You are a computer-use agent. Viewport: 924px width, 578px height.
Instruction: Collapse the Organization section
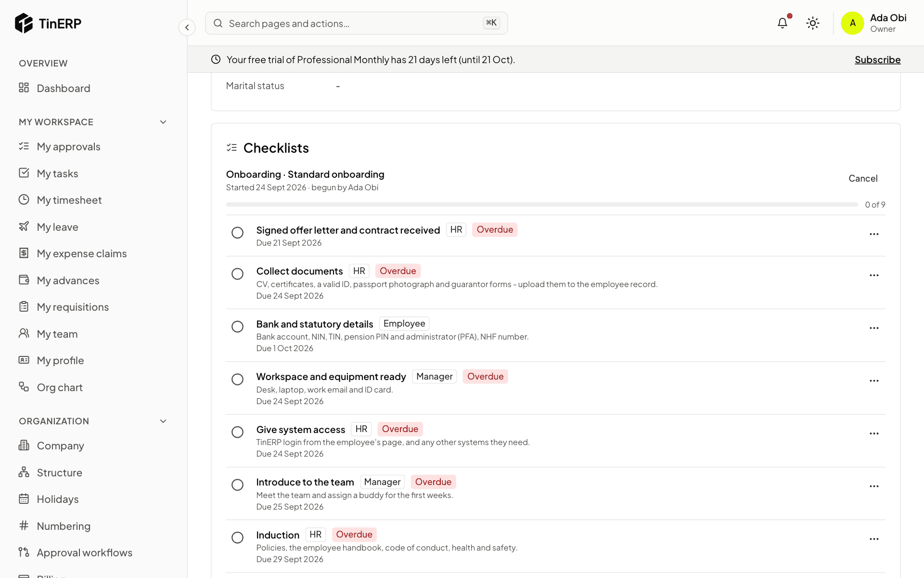163,421
